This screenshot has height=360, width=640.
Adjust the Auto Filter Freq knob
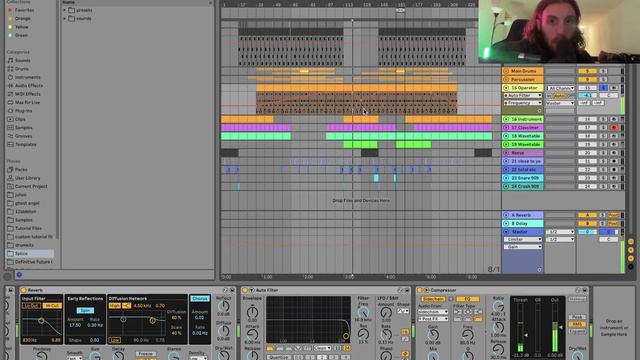pos(363,313)
